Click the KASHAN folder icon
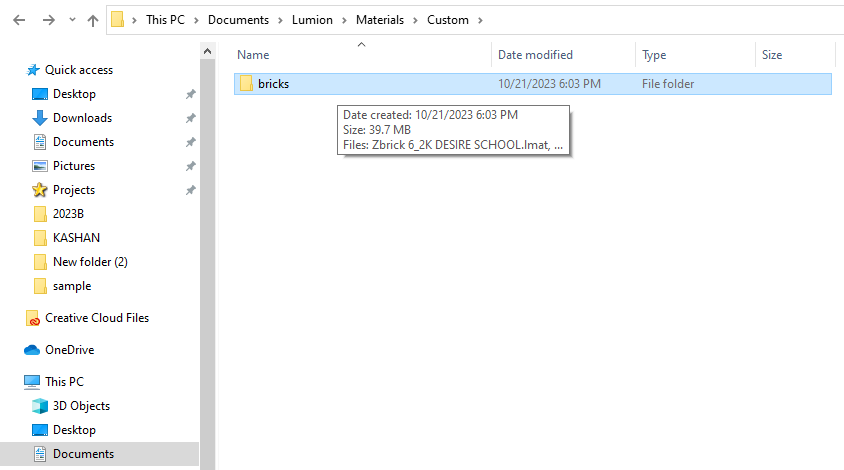The height and width of the screenshot is (470, 844). [x=40, y=238]
